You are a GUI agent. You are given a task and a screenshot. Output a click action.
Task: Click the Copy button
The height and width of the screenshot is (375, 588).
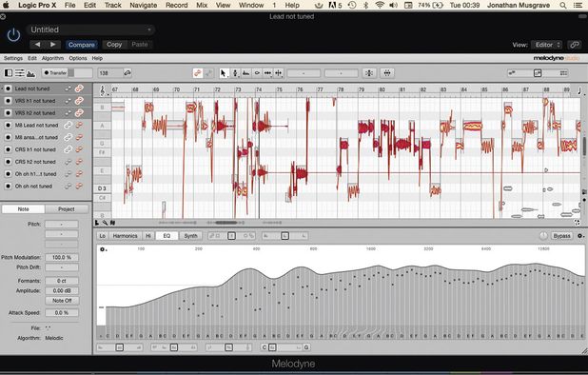click(x=114, y=44)
